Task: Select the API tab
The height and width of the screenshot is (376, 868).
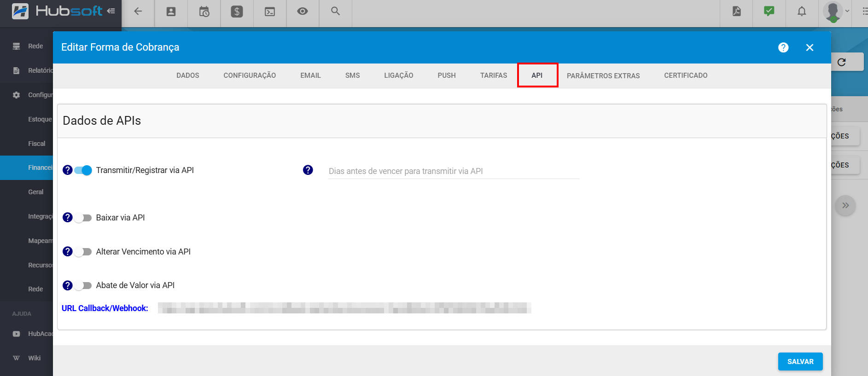Action: 537,75
